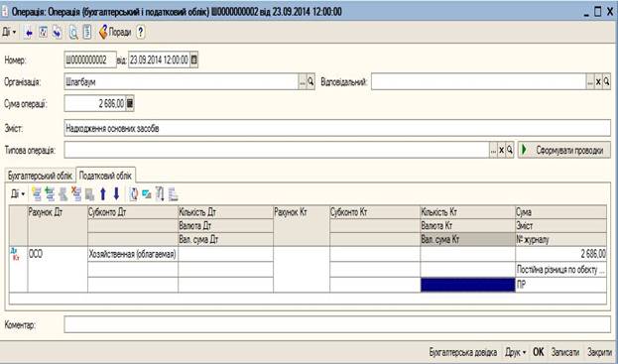Click the ОСО account cell
Image resolution: width=618 pixels, height=364 pixels.
point(58,270)
